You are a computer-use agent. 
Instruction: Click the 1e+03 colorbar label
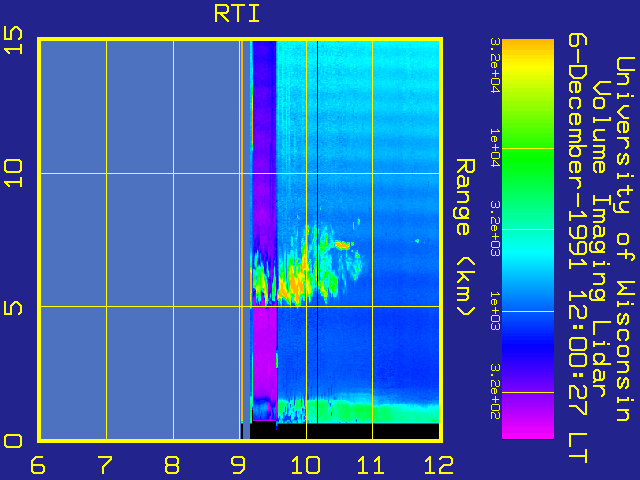[x=495, y=311]
